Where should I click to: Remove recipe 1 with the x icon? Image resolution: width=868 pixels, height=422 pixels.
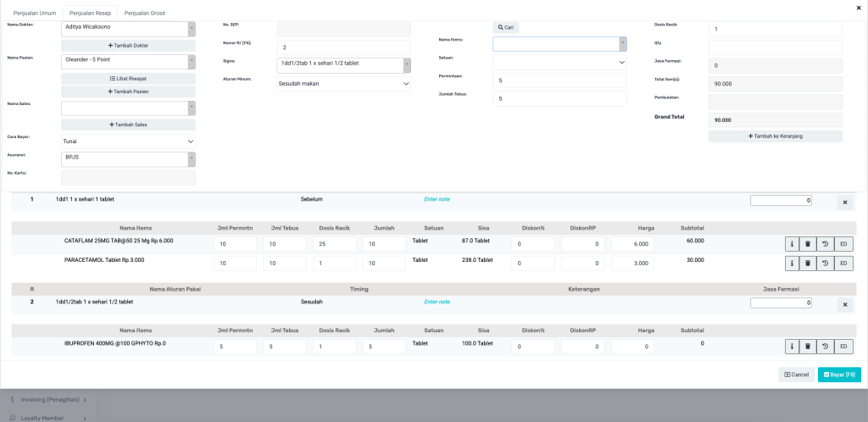[x=845, y=202]
